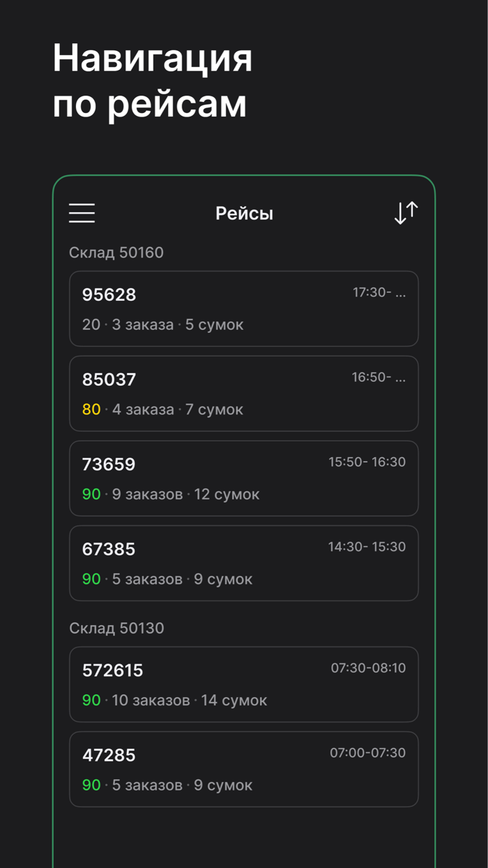
Task: Open trip card 95628
Action: tap(244, 308)
